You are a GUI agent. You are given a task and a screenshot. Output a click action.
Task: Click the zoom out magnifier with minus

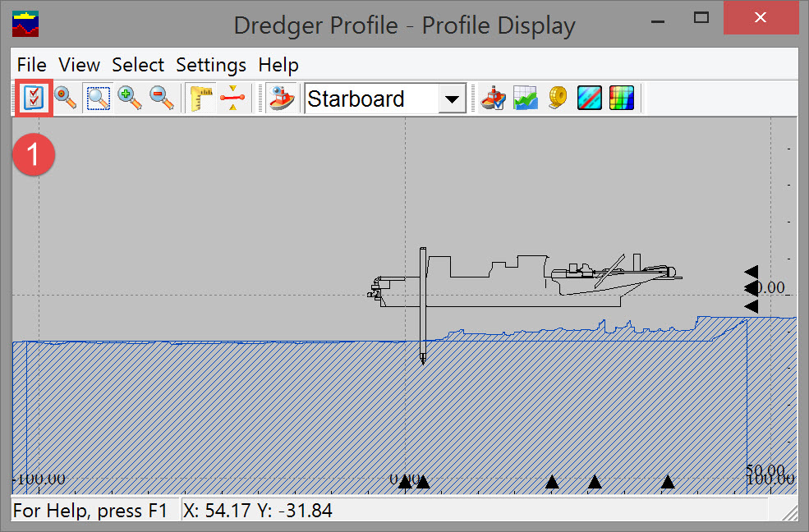[162, 98]
